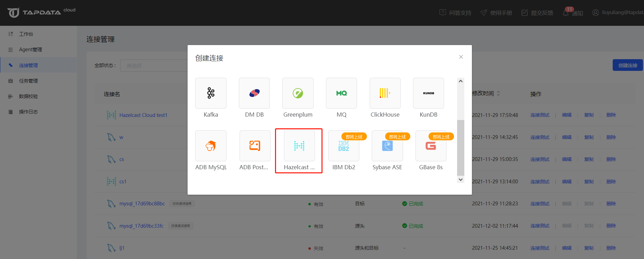The height and width of the screenshot is (259, 644).
Task: Click the 已完成 status for mysql_17d69bc33fc
Action: tap(413, 226)
